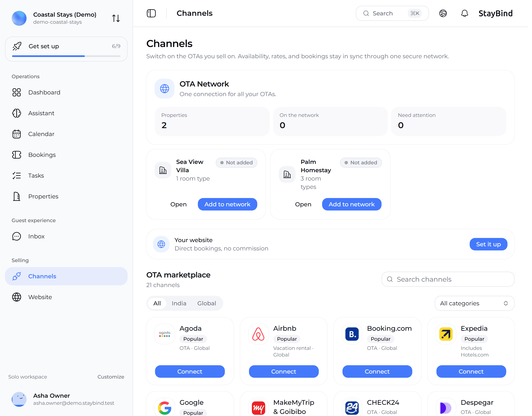Screen dimensions: 532x416
Task: Select the All marketplace filter tab
Action: pyautogui.click(x=157, y=303)
